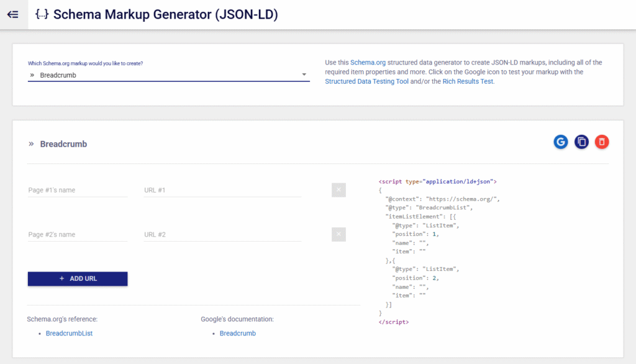Screen dimensions: 636x364
Task: Collapse the sidebar with the back-arrow menu icon
Action: pos(13,15)
